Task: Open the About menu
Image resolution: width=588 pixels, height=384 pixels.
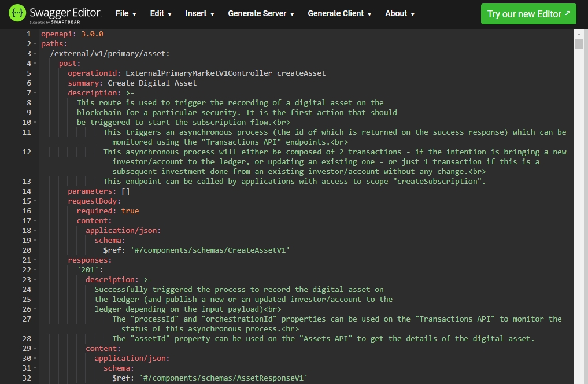Action: pos(400,14)
